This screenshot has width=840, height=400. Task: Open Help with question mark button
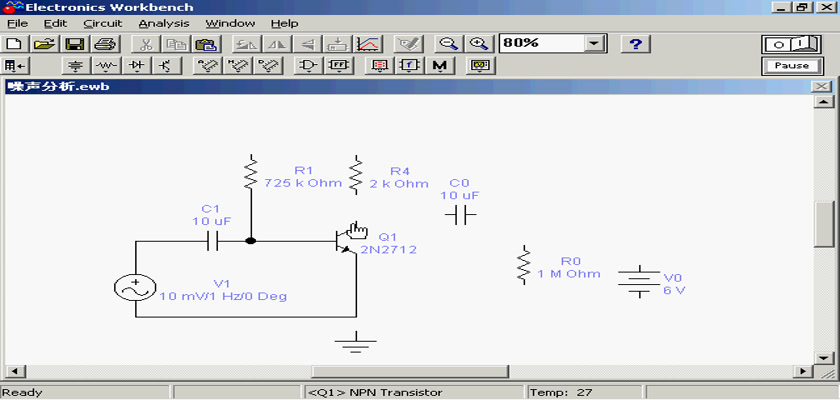pyautogui.click(x=635, y=44)
